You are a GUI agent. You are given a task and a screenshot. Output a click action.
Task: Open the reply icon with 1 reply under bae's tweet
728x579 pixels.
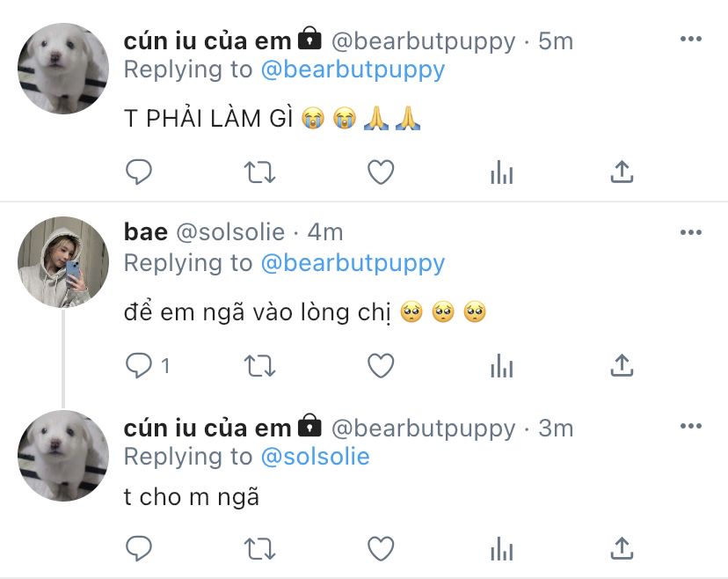(148, 365)
